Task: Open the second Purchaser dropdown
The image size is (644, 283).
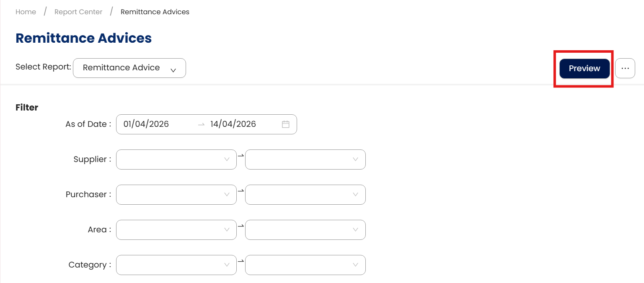Action: pyautogui.click(x=305, y=195)
